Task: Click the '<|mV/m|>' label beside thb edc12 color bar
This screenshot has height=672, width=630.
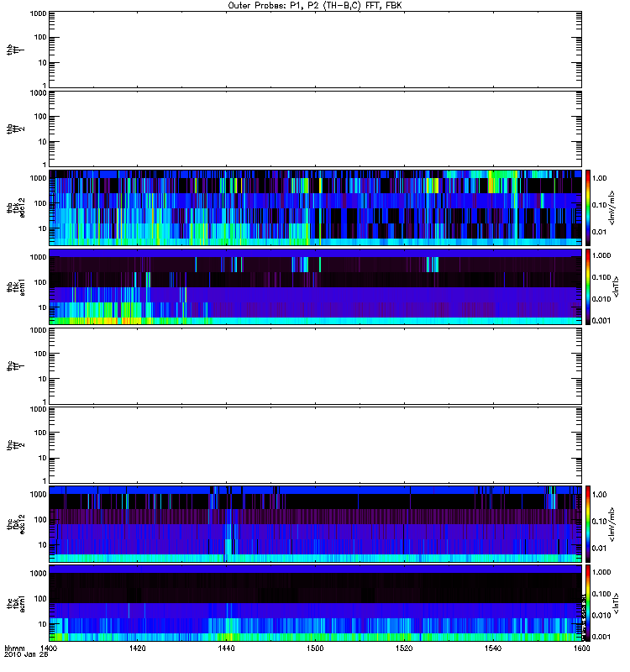Action: (612, 207)
